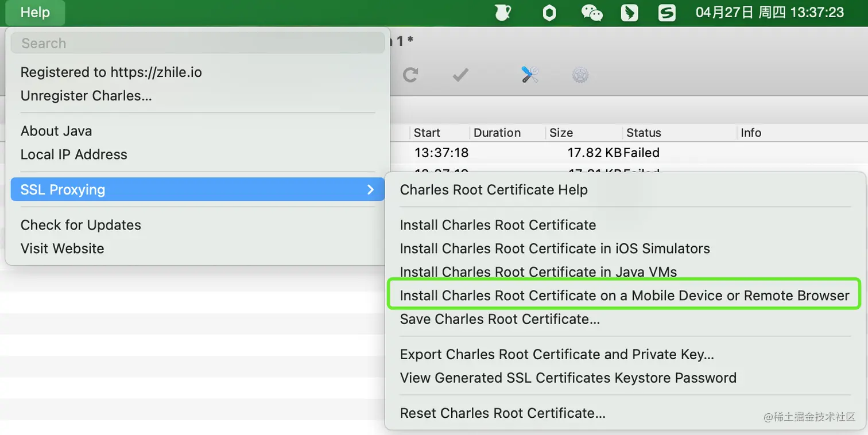This screenshot has width=868, height=435.
Task: Click the hexagon icon in menu bar
Action: 549,12
